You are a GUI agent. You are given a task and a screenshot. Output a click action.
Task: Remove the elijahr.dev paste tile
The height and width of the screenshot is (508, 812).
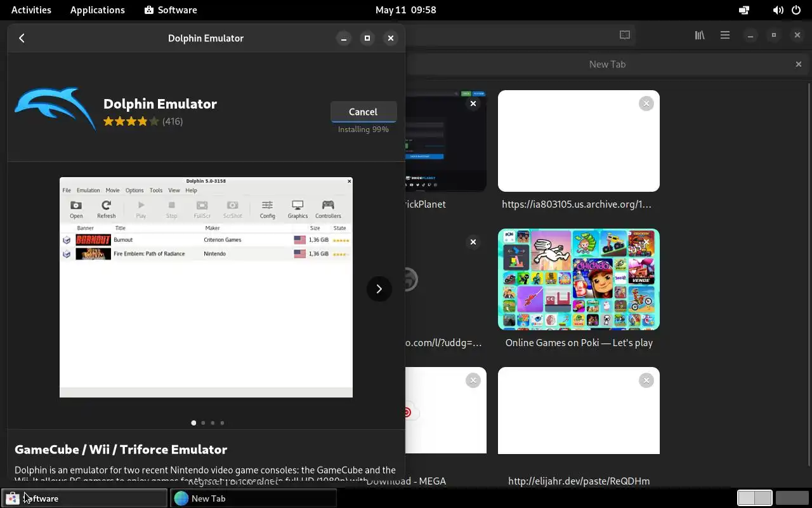pyautogui.click(x=646, y=380)
